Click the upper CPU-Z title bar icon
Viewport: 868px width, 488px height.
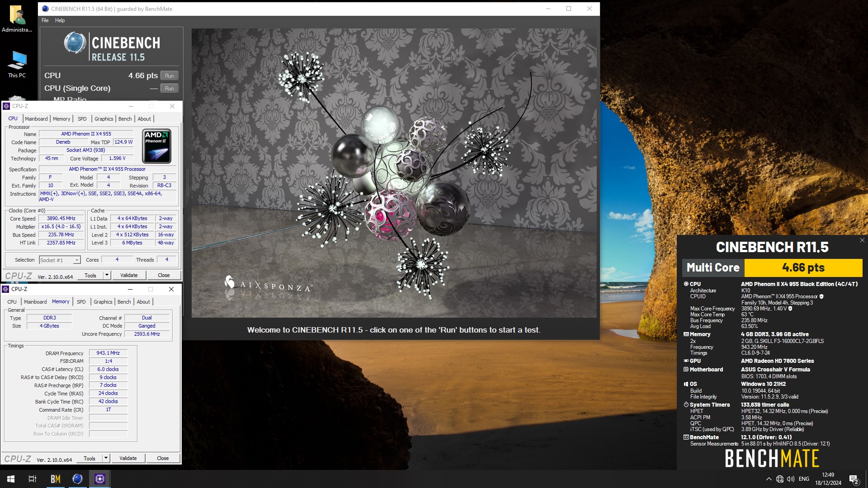tap(6, 106)
